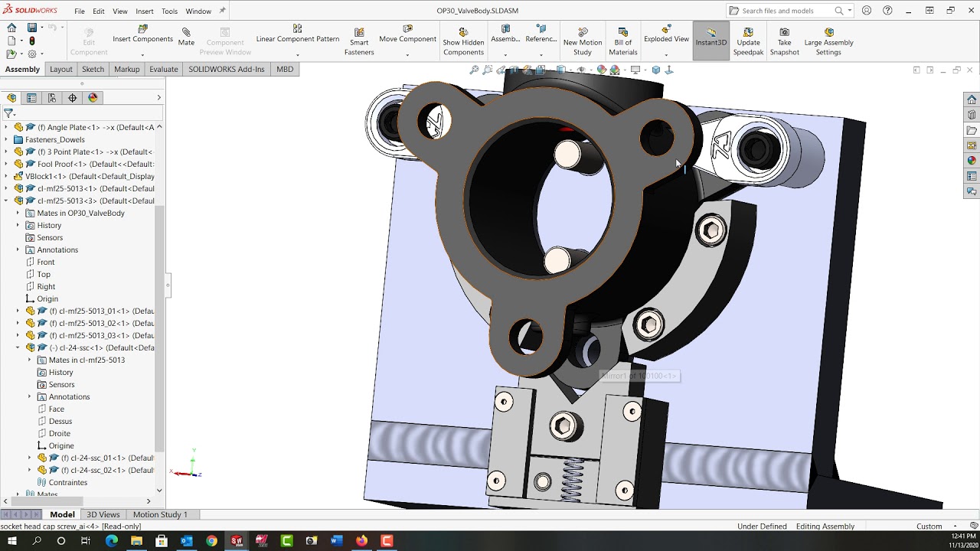Open the FeatureManager design tree tab
Image resolution: width=980 pixels, height=551 pixels.
point(11,98)
